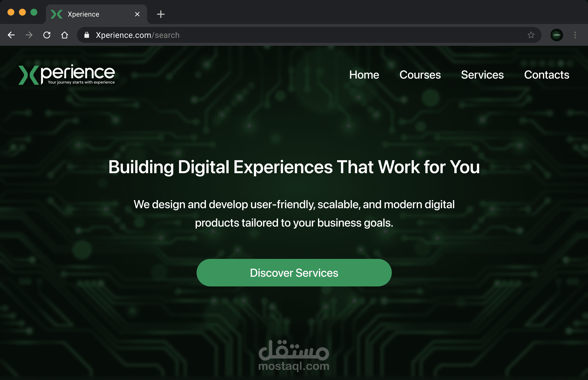Click the browser back arrow
Viewport: 588px width, 380px height.
point(11,35)
